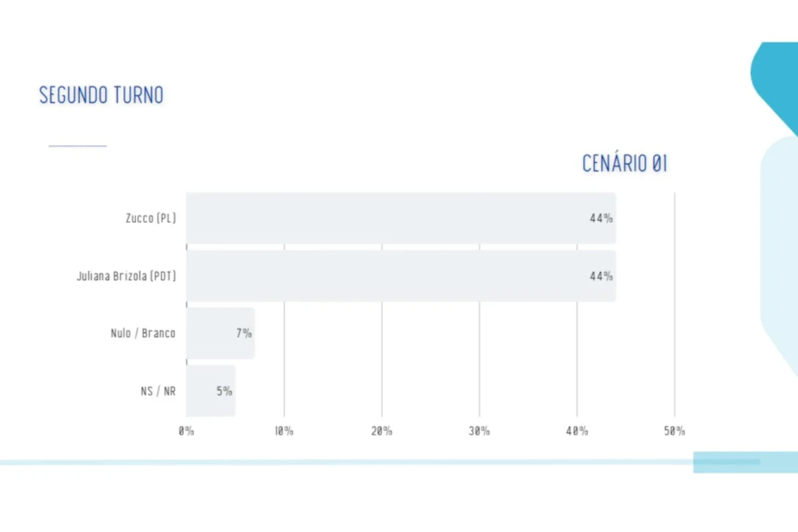The width and height of the screenshot is (798, 532).
Task: Click the 40% axis tick label
Action: 577,431
